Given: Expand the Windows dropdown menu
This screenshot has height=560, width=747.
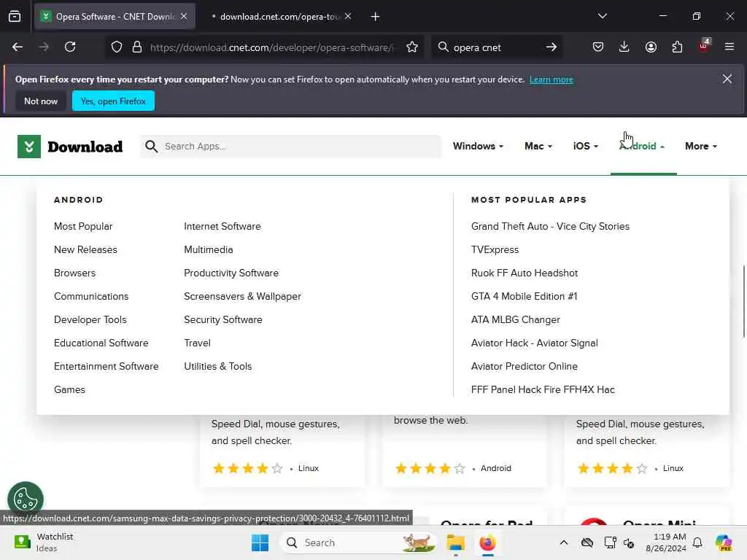Looking at the screenshot, I should coord(478,146).
